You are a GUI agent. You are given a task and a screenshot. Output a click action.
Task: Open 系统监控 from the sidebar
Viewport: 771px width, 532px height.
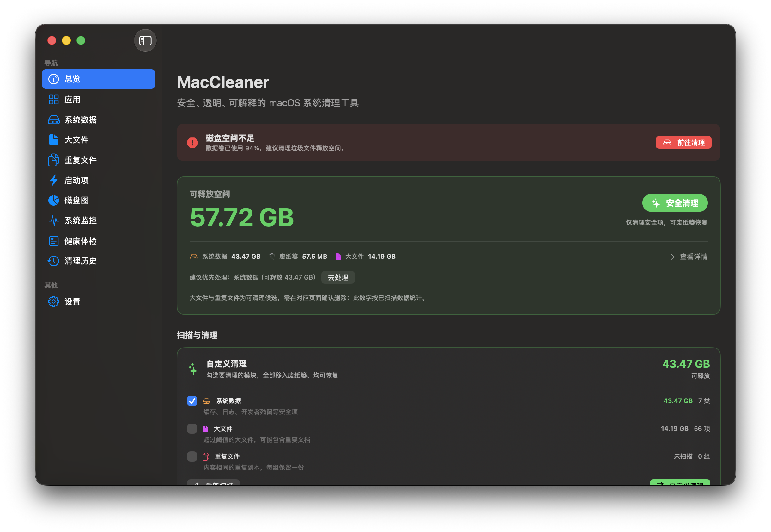click(x=99, y=221)
